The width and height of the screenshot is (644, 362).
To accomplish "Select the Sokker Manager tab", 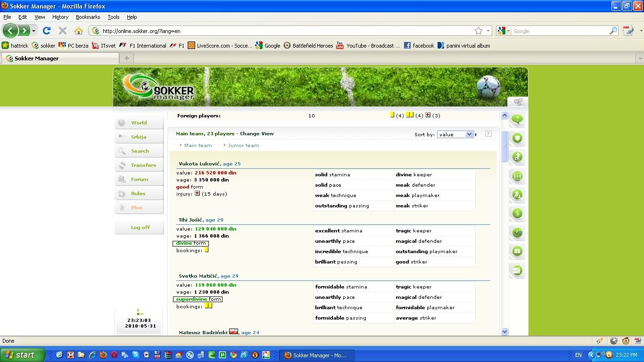I will click(60, 58).
